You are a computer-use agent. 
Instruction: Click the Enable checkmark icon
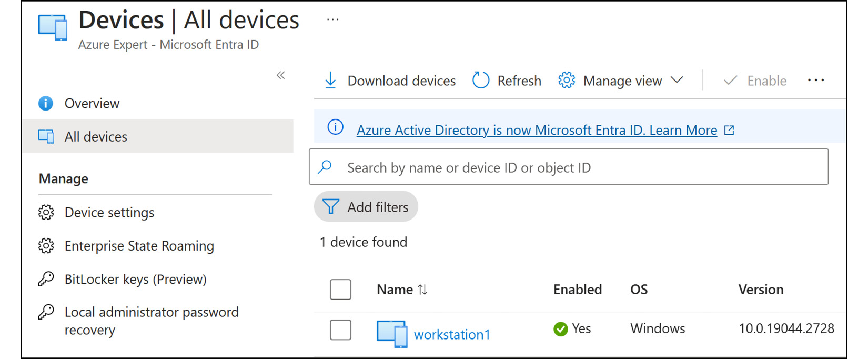[730, 81]
